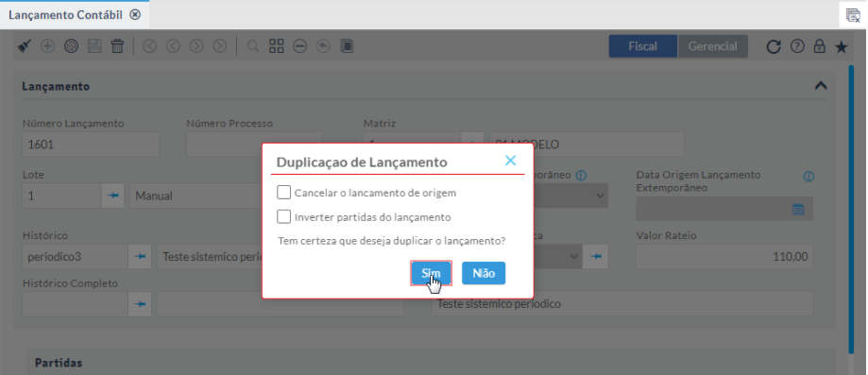This screenshot has height=375, width=868.
Task: Click the periodico3 Histórico field
Action: 76,257
